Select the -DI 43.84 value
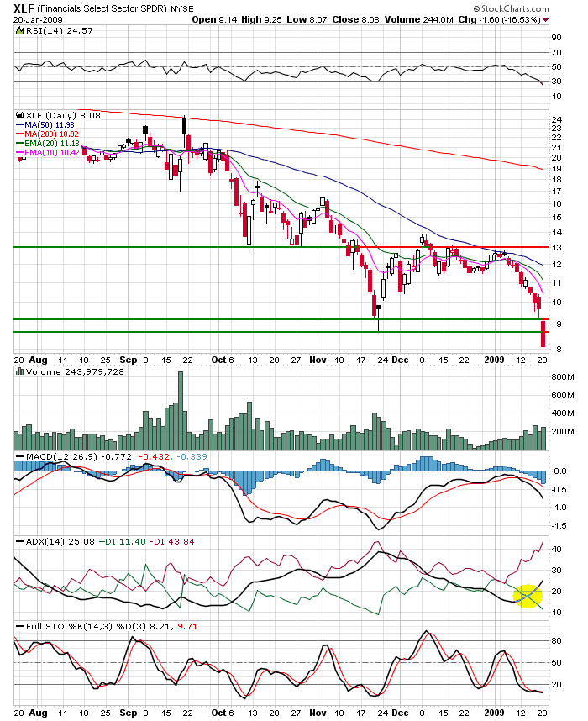The height and width of the screenshot is (721, 588). pos(172,542)
